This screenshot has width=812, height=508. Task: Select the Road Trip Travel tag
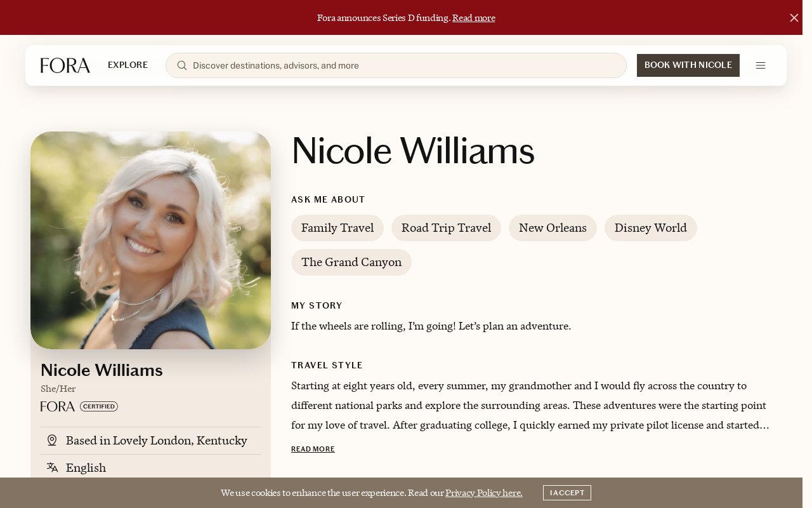pyautogui.click(x=446, y=228)
